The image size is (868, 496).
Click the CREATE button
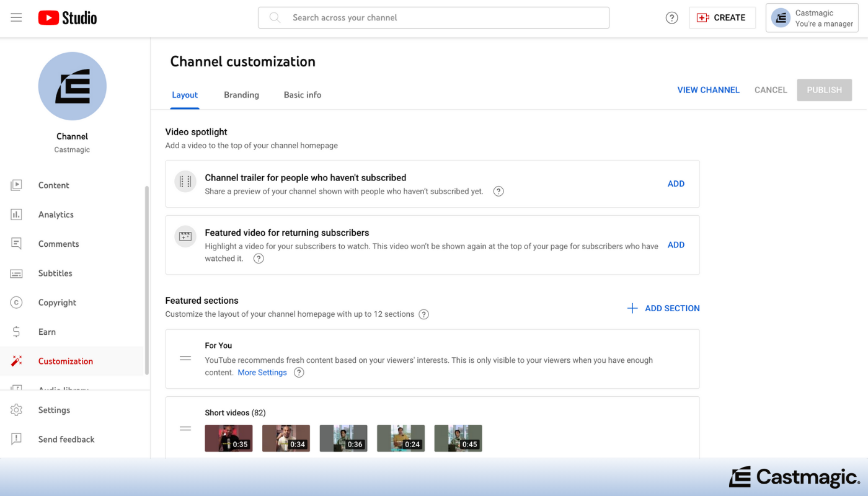722,18
